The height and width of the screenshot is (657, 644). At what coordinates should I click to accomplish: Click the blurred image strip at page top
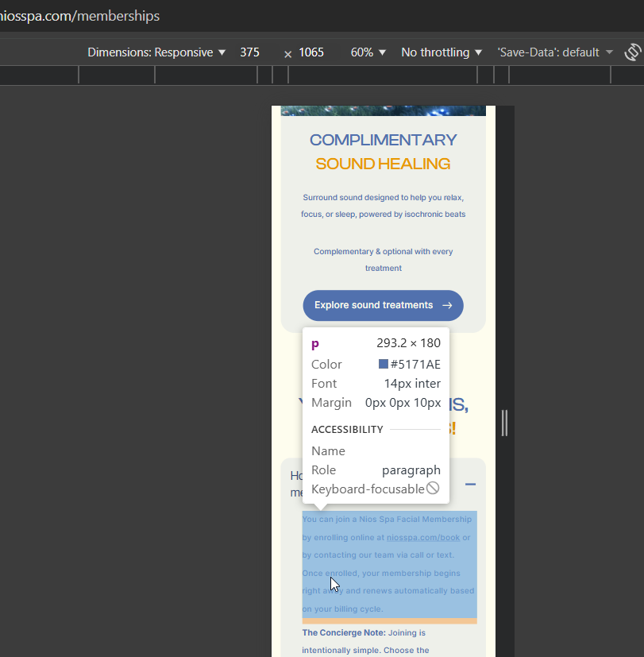pos(383,110)
